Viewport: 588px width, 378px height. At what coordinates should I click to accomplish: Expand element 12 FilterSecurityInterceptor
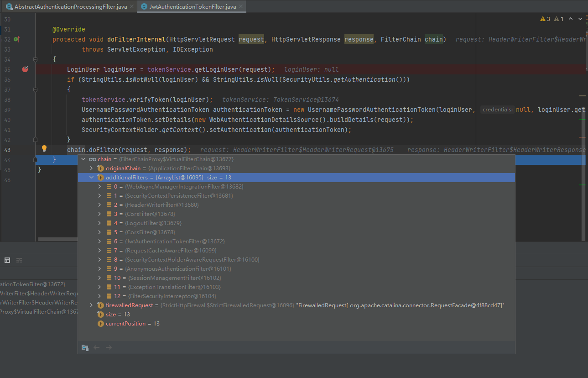click(99, 296)
